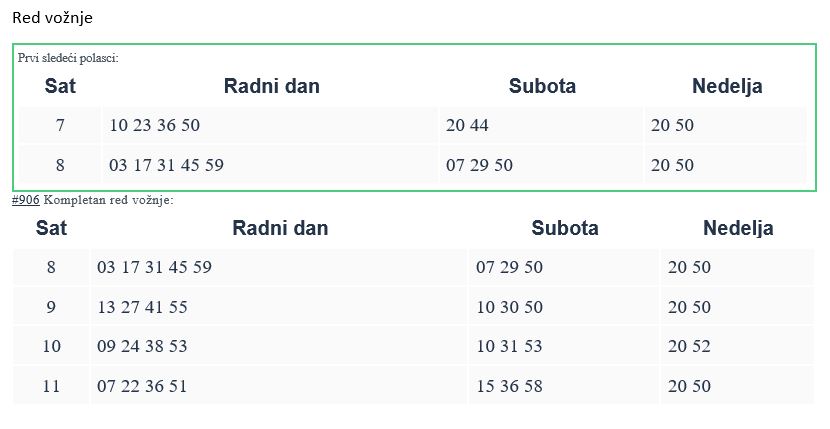This screenshot has width=830, height=429.
Task: Select Radni dan header in complete timetable
Action: [x=280, y=228]
